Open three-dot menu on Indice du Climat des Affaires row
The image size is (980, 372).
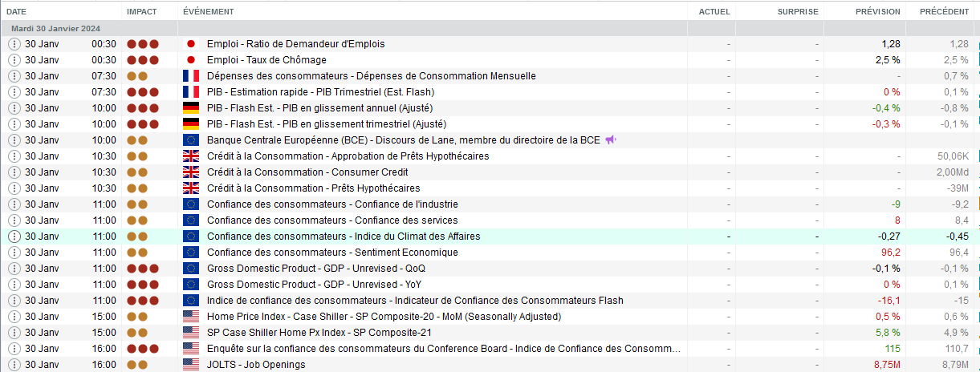[14, 237]
